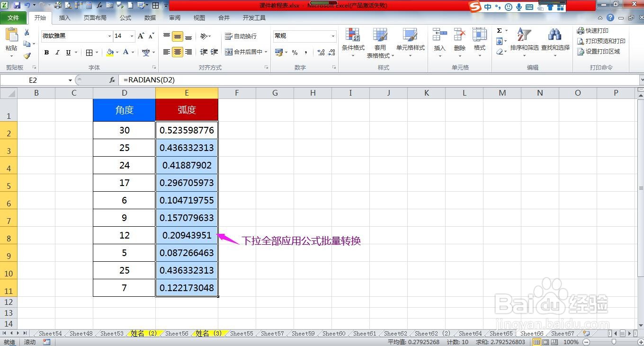Click the insert function fx icon
Screen dimensions: 644x346
[x=112, y=80]
